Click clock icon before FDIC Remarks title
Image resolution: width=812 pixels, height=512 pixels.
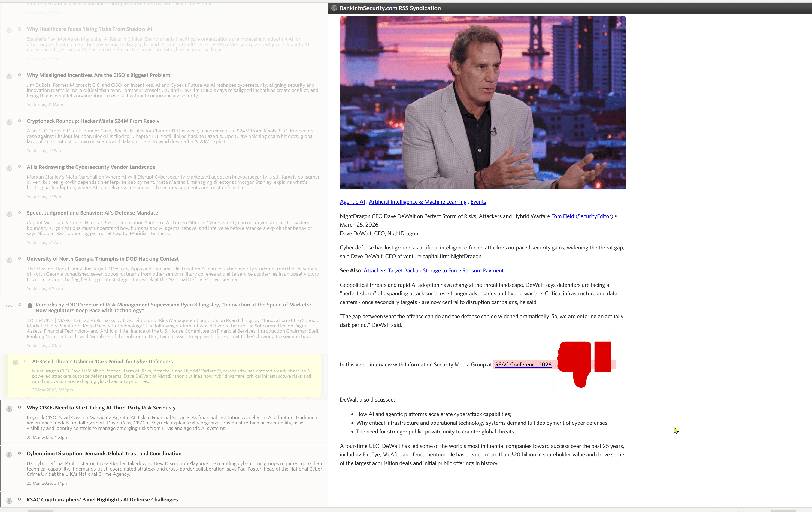[30, 306]
